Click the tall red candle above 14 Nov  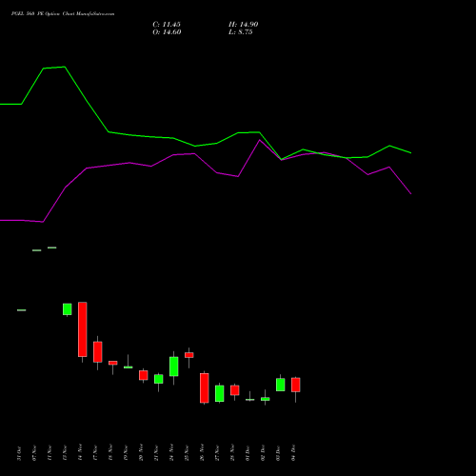click(x=83, y=329)
